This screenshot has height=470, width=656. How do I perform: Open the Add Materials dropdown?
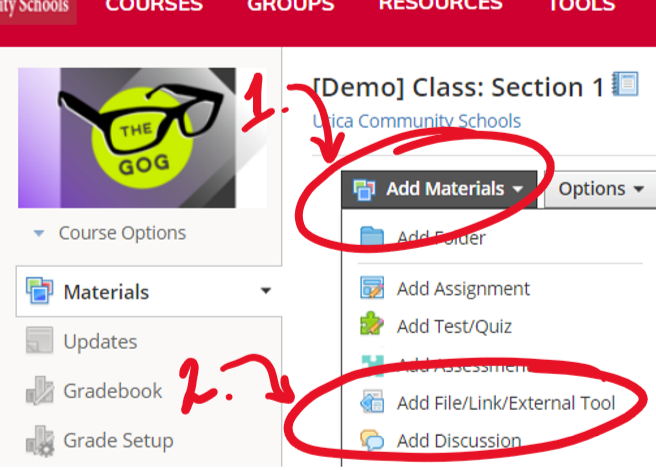pyautogui.click(x=439, y=188)
